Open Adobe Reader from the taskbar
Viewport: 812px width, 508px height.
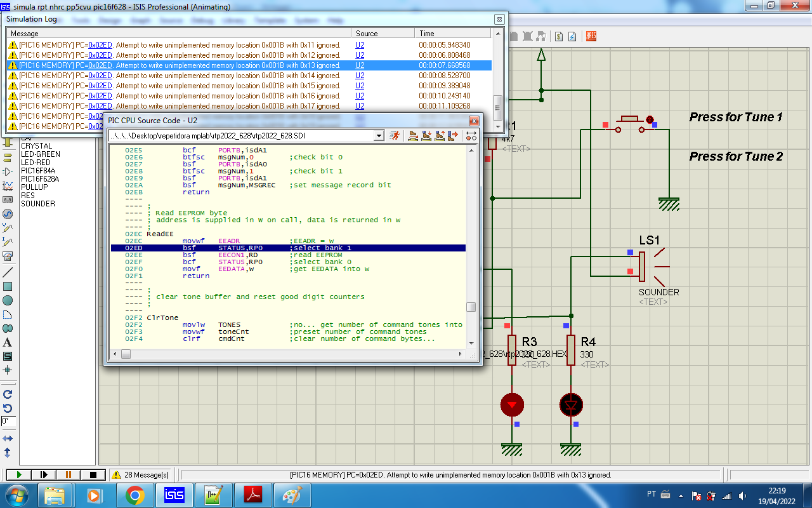(253, 495)
